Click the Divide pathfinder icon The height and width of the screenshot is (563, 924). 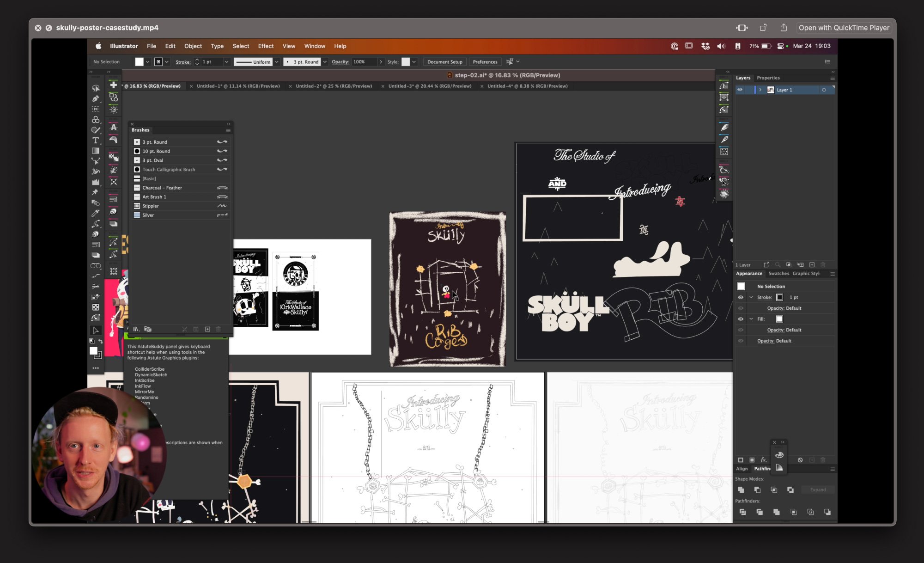click(742, 512)
